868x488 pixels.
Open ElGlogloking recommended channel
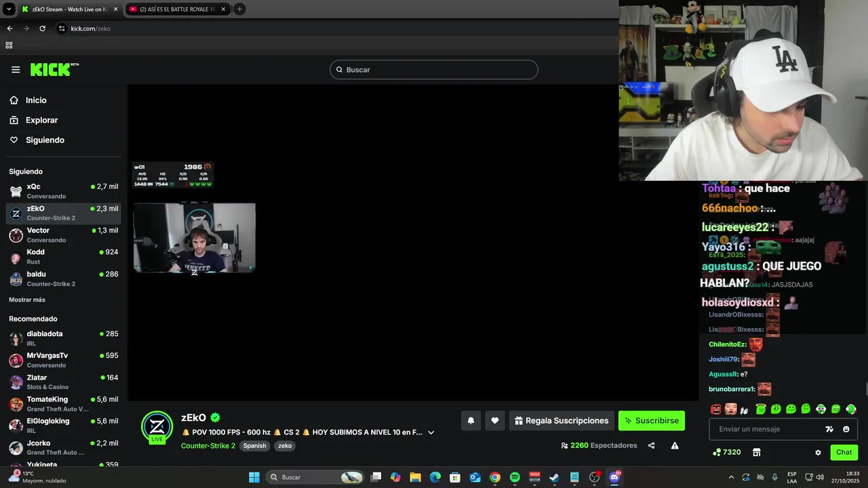click(x=64, y=426)
